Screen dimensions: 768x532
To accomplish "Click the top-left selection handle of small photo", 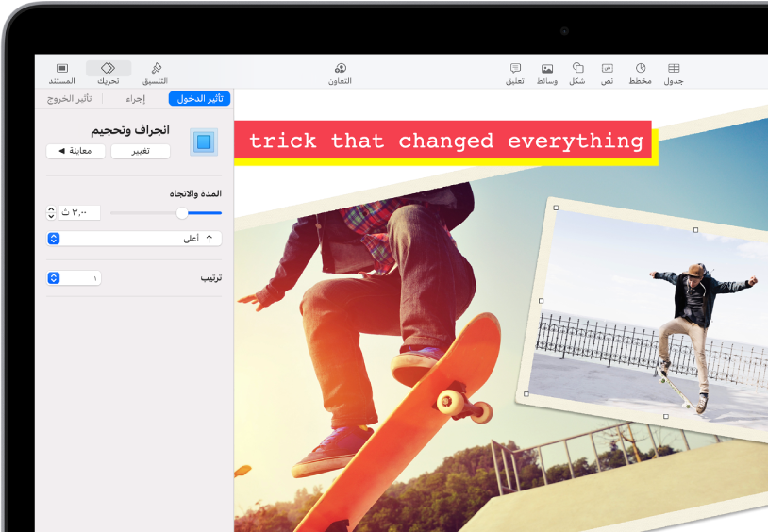I will tap(556, 208).
